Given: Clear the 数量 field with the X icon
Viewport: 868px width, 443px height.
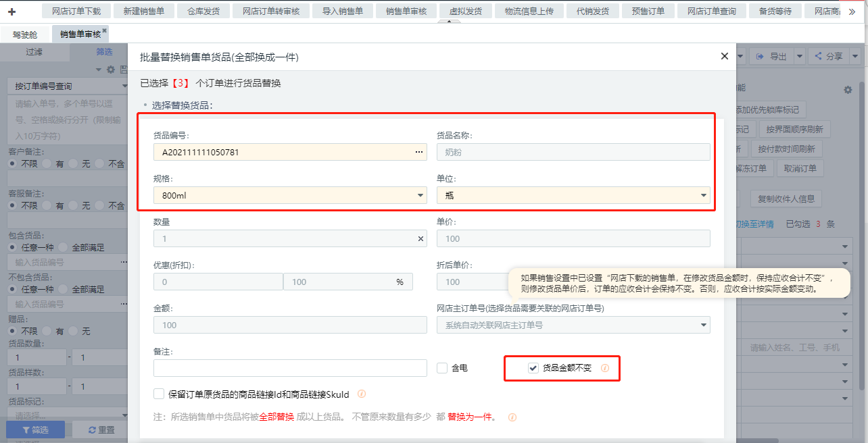Looking at the screenshot, I should click(x=420, y=239).
